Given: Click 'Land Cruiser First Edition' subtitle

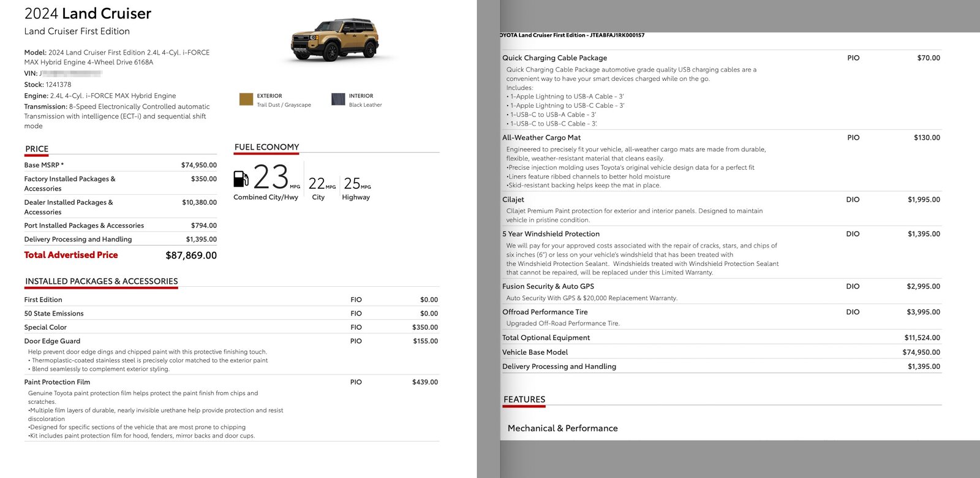Looking at the screenshot, I should tap(77, 31).
